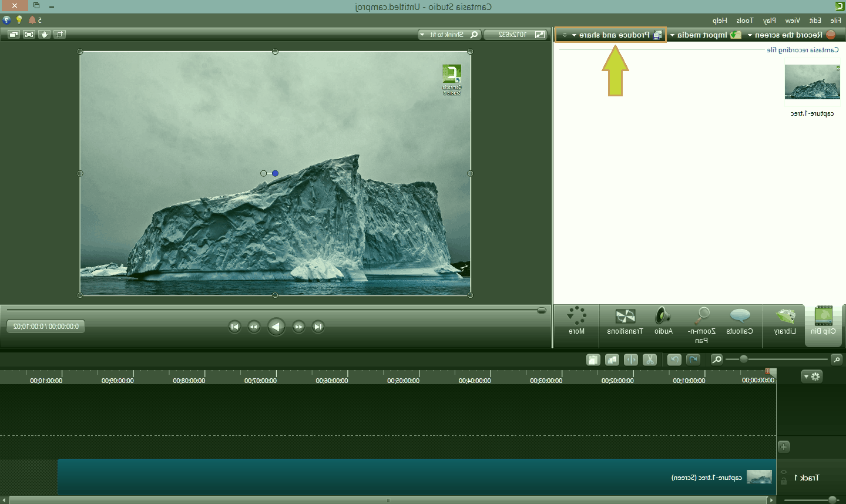Image resolution: width=846 pixels, height=504 pixels.
Task: Toggle the Track 1 lock icon
Action: coord(784,482)
